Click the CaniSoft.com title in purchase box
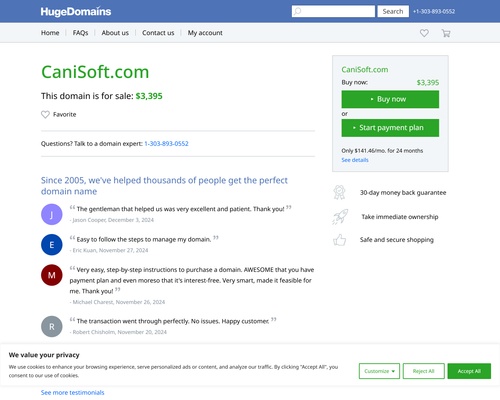Screen dimensions: 500x400 [x=365, y=70]
